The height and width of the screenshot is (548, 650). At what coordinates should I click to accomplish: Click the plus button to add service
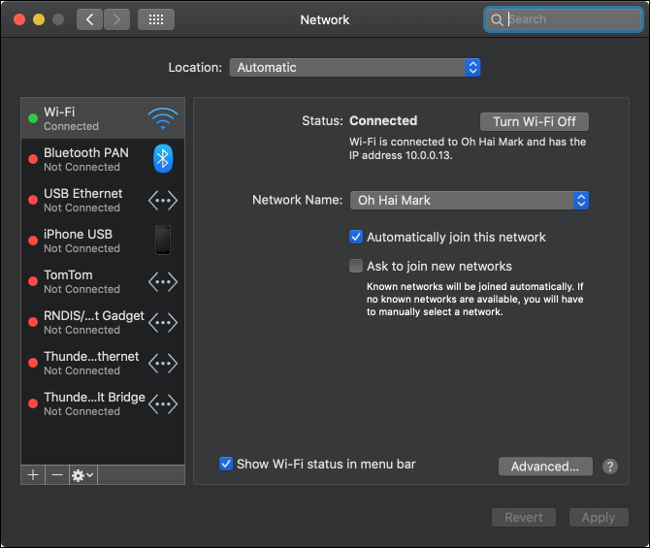coord(33,475)
